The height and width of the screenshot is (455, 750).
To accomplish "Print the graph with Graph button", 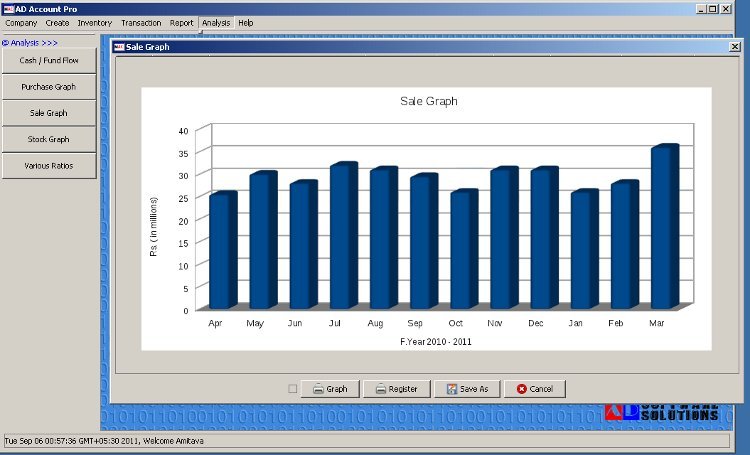I will [x=330, y=389].
